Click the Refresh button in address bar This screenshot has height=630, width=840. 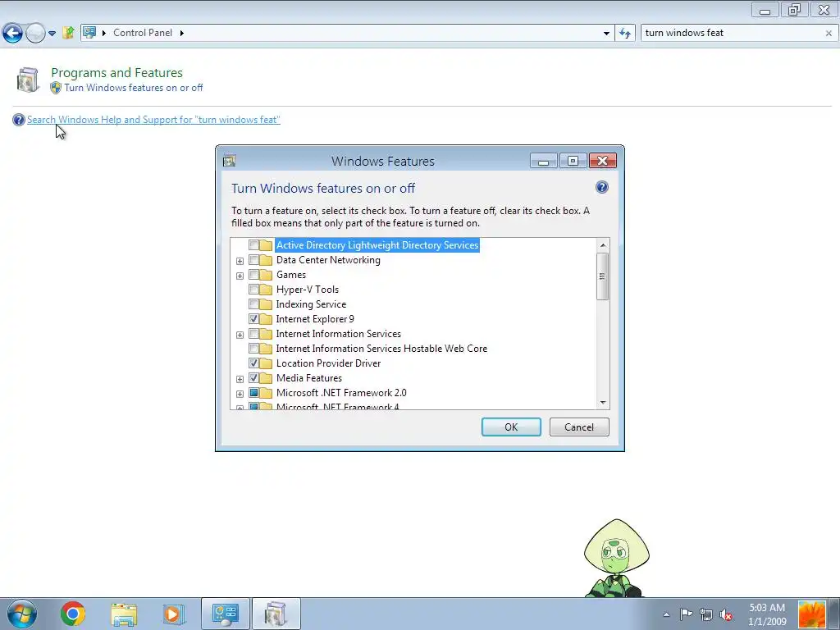point(624,33)
